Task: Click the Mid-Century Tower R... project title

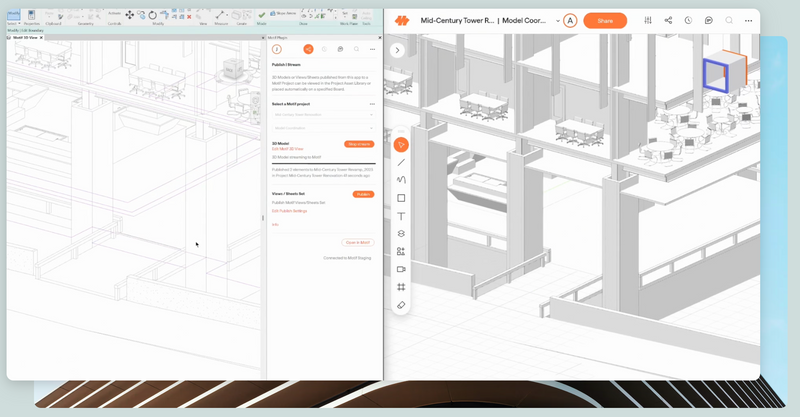Action: [457, 20]
